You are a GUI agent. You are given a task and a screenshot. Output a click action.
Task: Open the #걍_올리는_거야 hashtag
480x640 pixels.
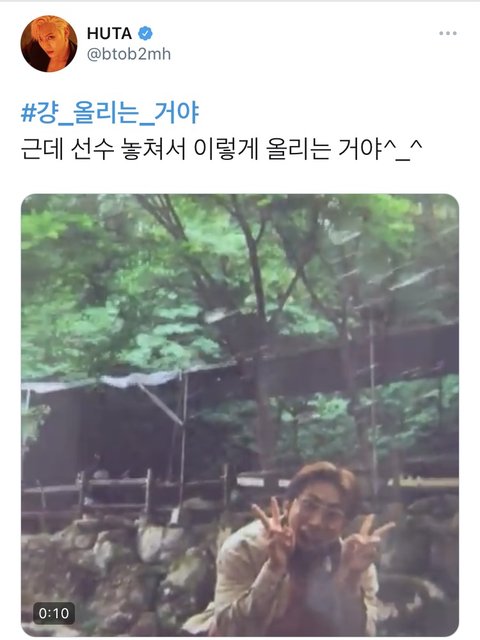(x=110, y=113)
